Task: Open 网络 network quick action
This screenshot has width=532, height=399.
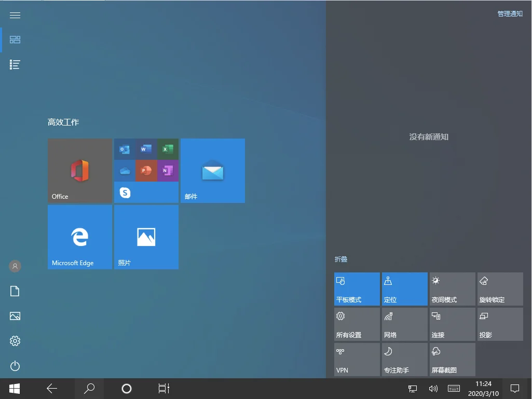Action: click(x=405, y=324)
